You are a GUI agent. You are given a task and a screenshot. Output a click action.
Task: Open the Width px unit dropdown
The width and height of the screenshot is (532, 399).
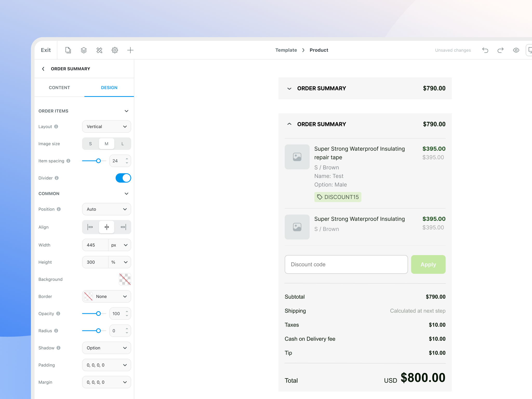[119, 245]
